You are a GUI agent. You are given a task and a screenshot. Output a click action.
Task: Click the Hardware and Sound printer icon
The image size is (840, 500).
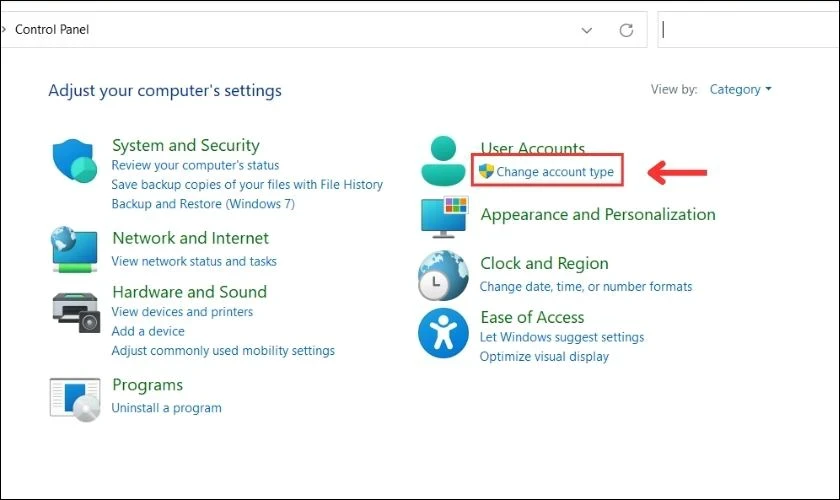point(75,310)
